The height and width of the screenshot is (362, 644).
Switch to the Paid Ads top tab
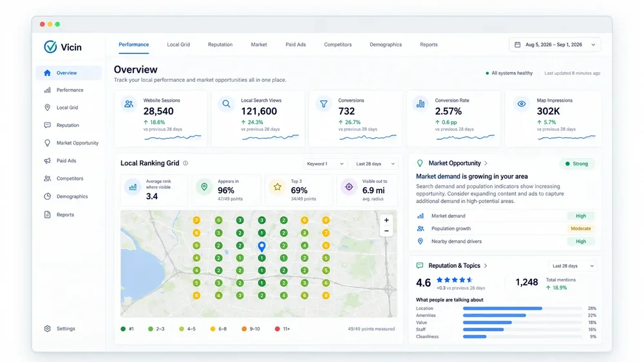coord(296,44)
